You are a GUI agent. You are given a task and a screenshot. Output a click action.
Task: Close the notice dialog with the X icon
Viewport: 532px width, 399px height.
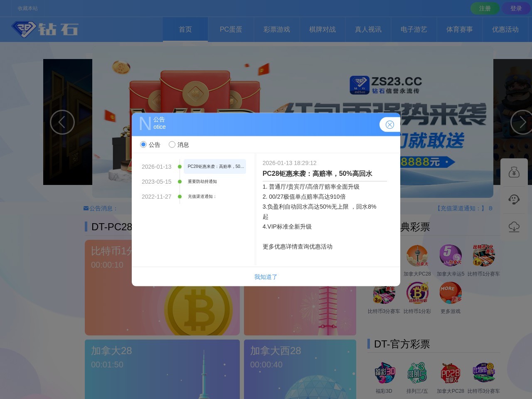point(389,125)
